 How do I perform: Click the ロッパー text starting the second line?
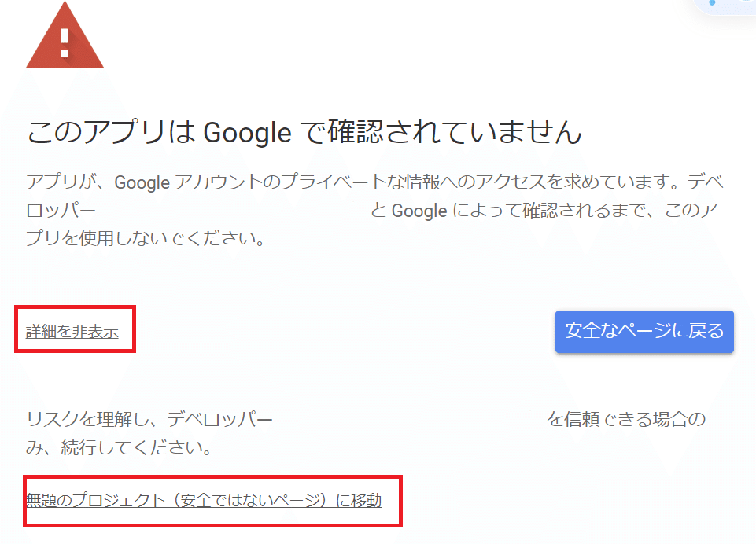[x=61, y=211]
